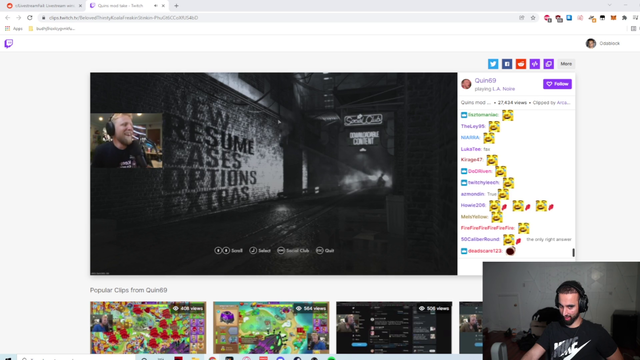Open Spotify green icon on taskbar
The width and height of the screenshot is (640, 360).
[331, 358]
